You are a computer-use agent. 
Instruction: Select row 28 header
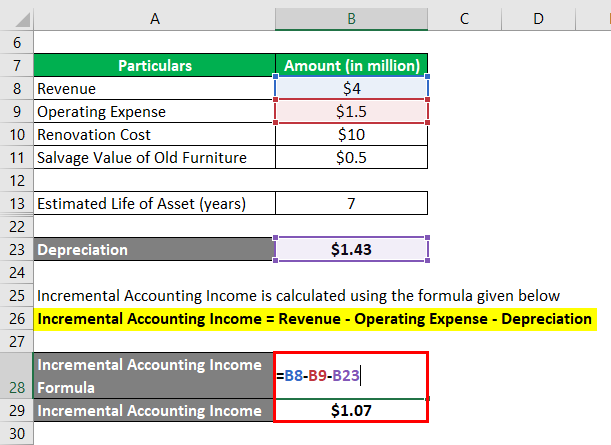[17, 376]
